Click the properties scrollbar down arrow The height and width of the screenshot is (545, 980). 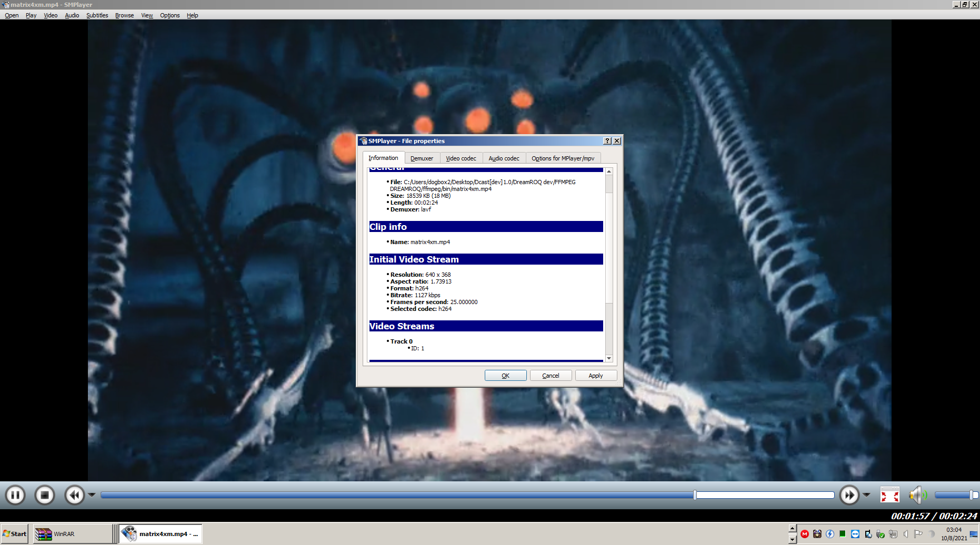609,358
